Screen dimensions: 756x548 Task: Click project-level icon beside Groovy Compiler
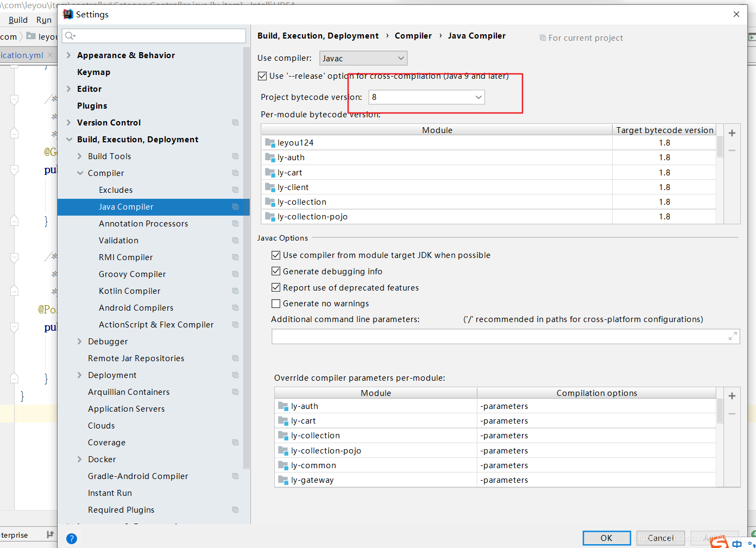tap(235, 274)
